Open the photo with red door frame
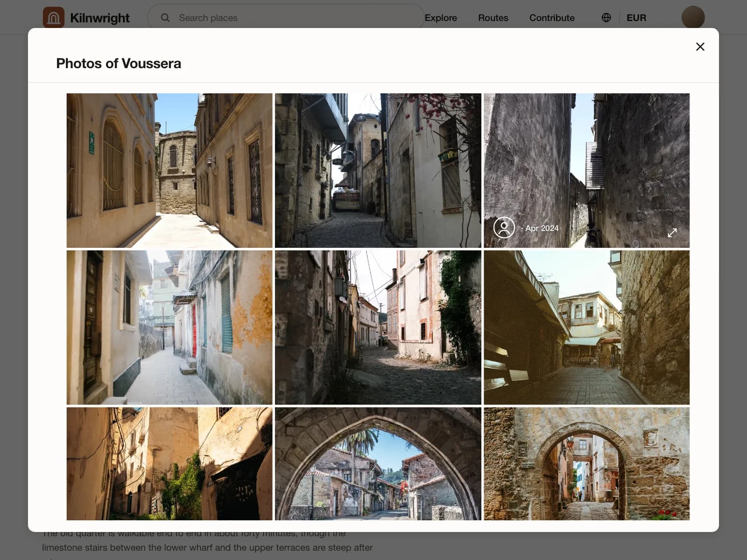747x560 pixels. [x=169, y=328]
